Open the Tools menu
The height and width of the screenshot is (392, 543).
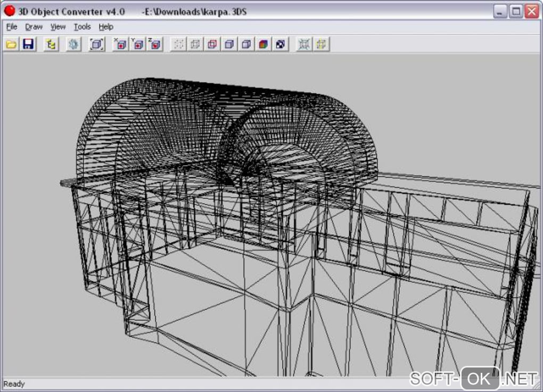tap(82, 27)
